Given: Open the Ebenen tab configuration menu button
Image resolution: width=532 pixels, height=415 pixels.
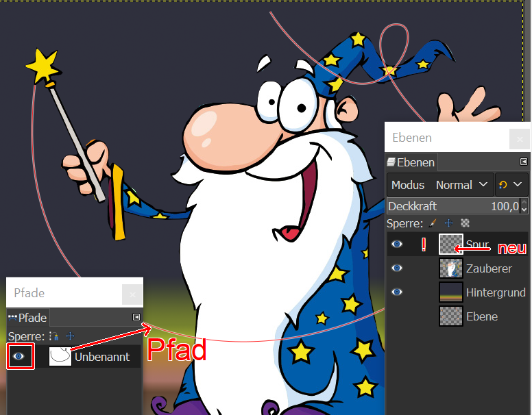Looking at the screenshot, I should (x=524, y=162).
